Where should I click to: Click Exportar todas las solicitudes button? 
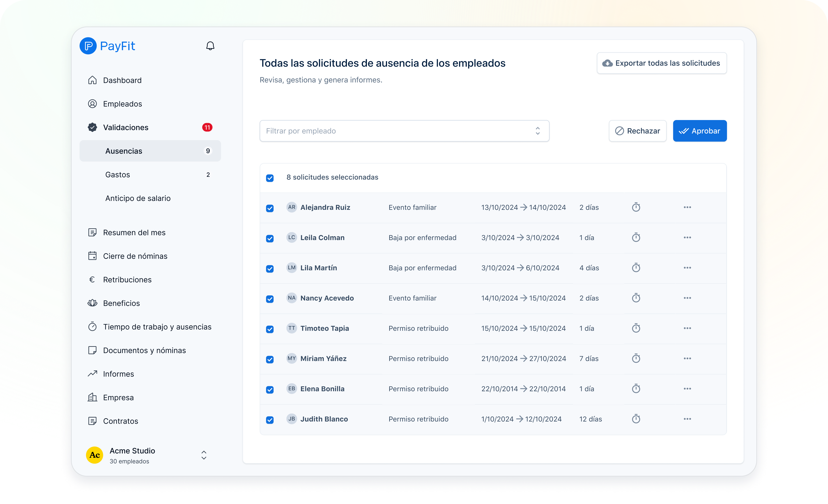[661, 63]
